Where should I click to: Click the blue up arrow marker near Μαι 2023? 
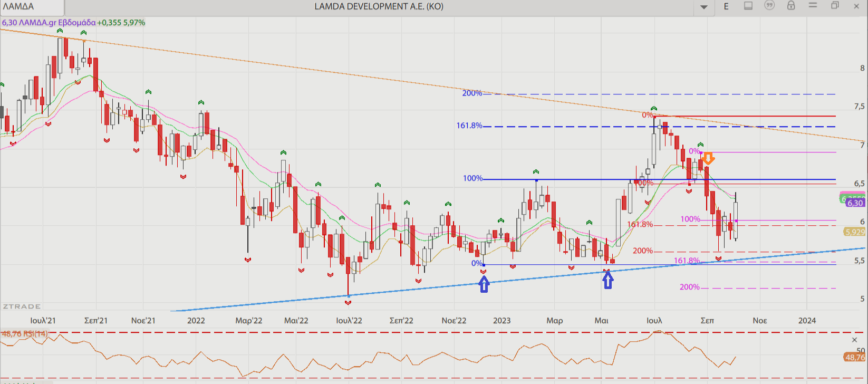click(607, 280)
